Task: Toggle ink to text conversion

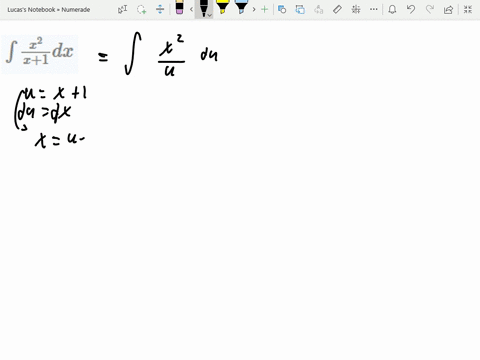Action: tap(319, 9)
